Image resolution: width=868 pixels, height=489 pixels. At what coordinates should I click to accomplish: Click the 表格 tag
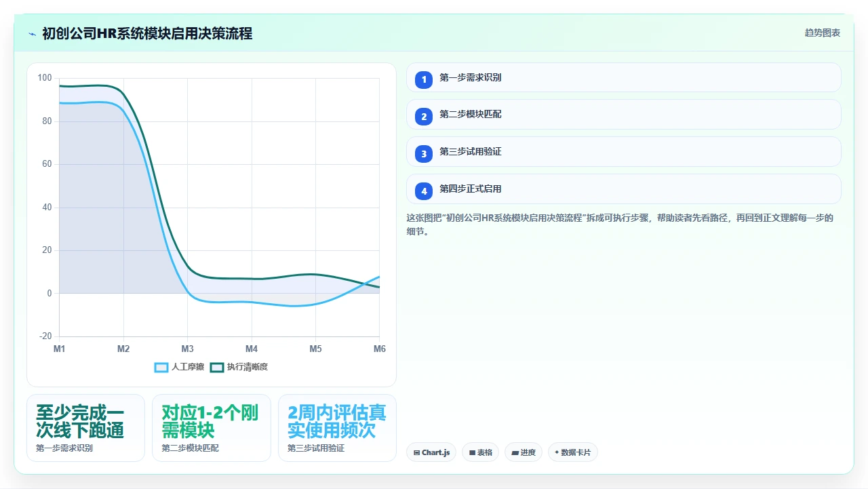click(480, 452)
